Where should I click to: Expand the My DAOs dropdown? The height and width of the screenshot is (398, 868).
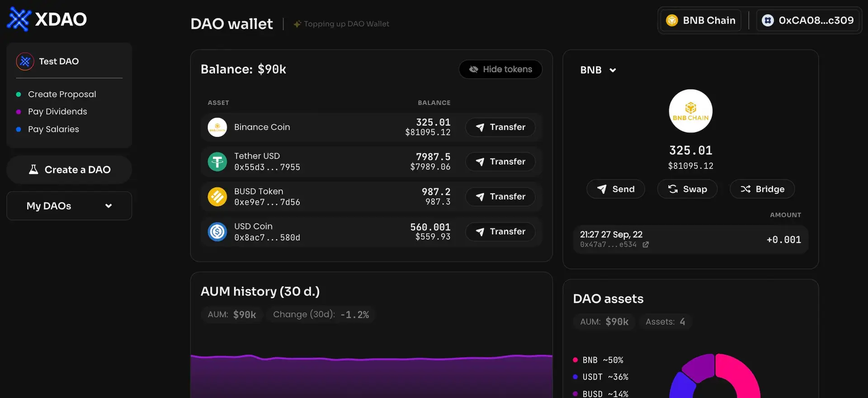tap(69, 206)
